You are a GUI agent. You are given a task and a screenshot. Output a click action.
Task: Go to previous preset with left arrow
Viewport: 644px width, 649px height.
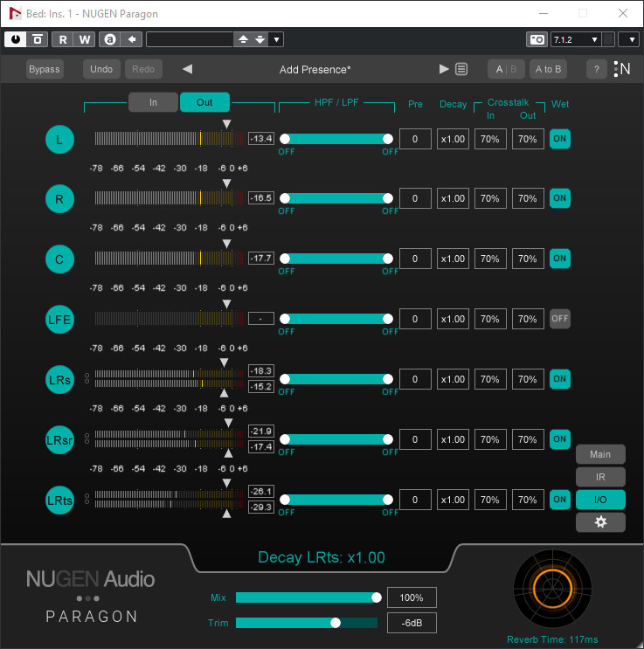pyautogui.click(x=187, y=69)
